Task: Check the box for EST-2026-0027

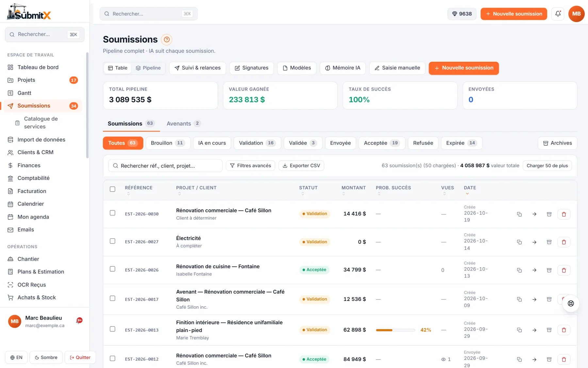Action: 112,241
